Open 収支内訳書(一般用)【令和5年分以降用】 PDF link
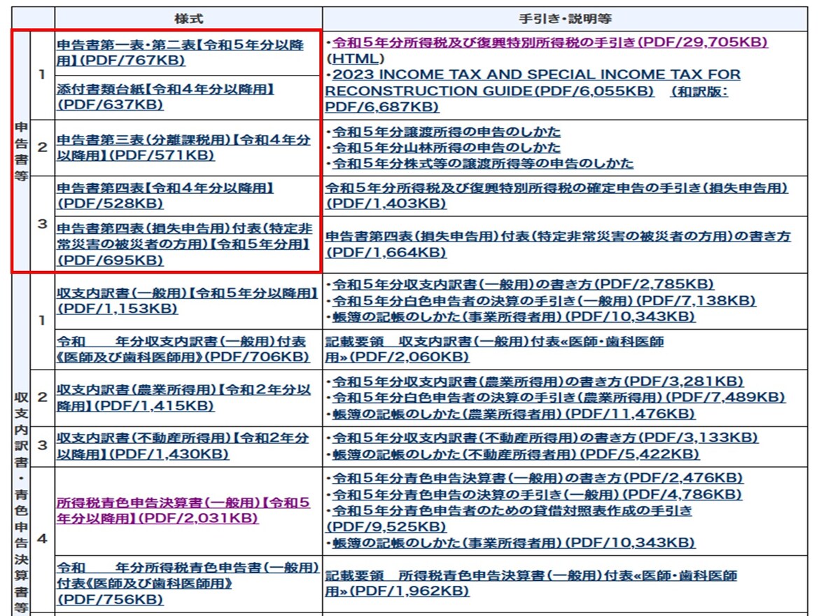840x616 pixels. coord(188,300)
